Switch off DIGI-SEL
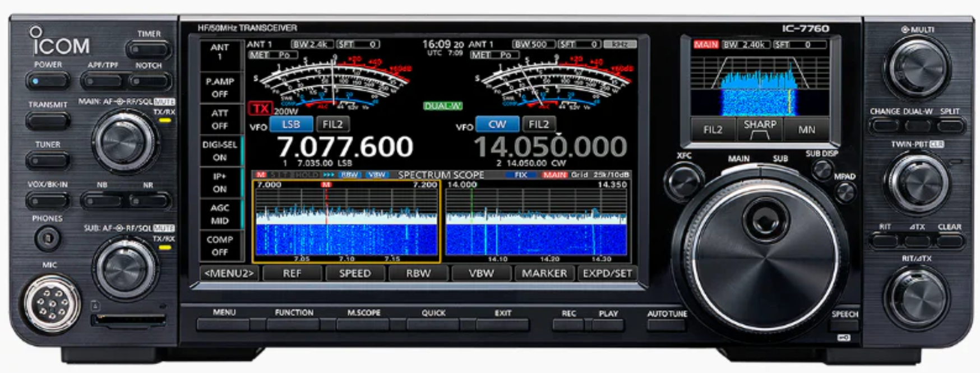980x373 pixels. [220, 151]
